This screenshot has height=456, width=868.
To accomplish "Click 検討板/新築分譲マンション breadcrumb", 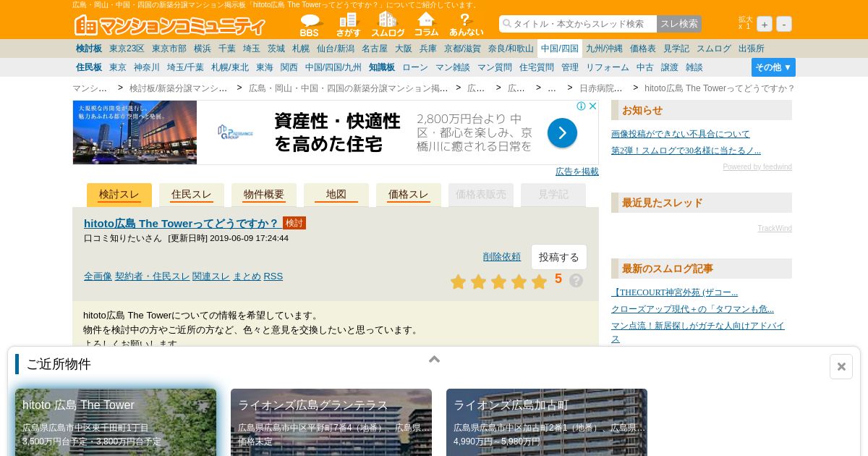I will [179, 88].
